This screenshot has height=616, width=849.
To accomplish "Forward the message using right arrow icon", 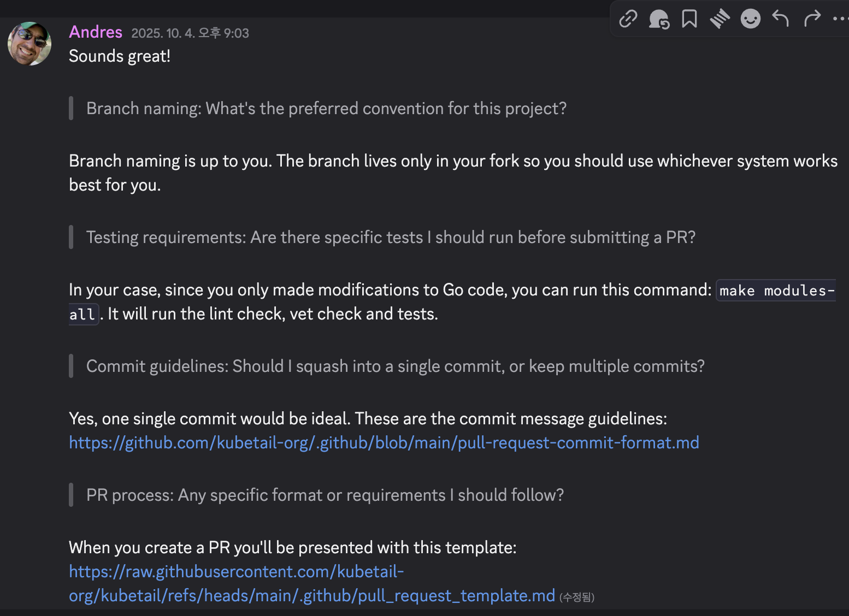I will click(x=812, y=19).
